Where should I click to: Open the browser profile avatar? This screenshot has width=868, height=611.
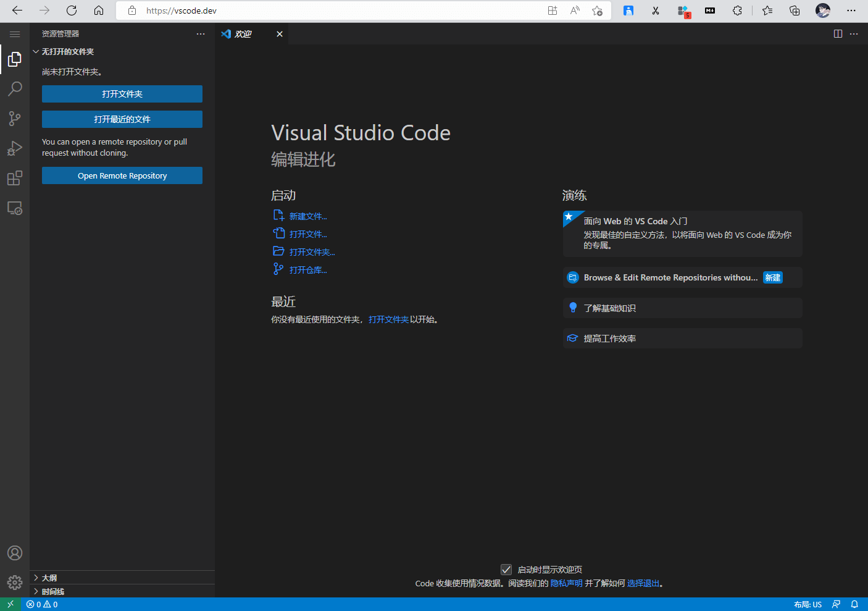[823, 11]
